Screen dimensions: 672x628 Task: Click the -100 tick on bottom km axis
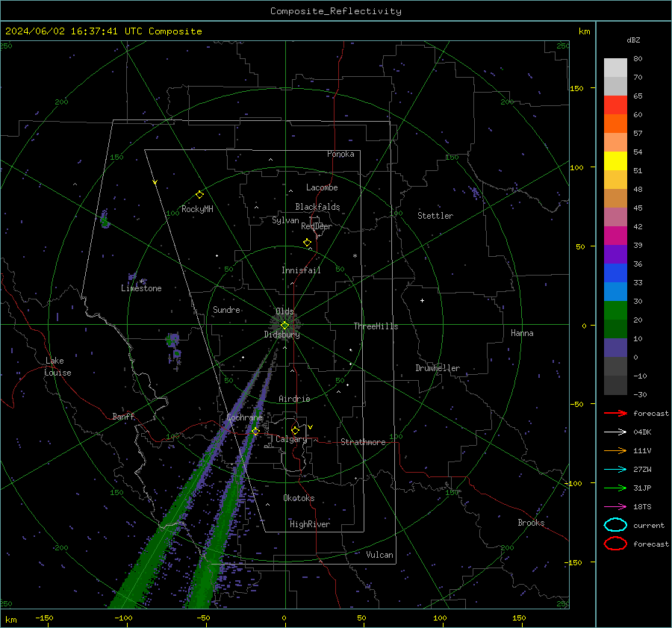pos(123,618)
